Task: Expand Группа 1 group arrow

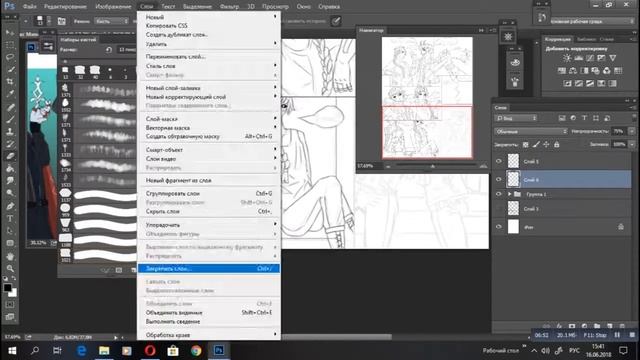Action: (509, 194)
